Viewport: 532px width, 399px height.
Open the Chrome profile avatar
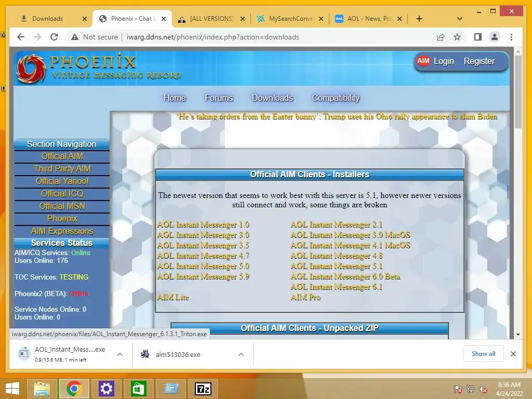tap(495, 37)
